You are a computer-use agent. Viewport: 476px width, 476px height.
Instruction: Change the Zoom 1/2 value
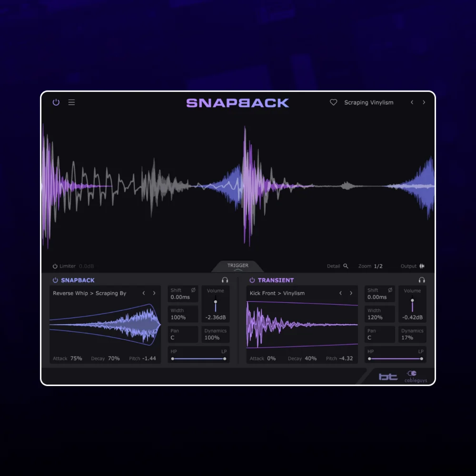pos(378,266)
